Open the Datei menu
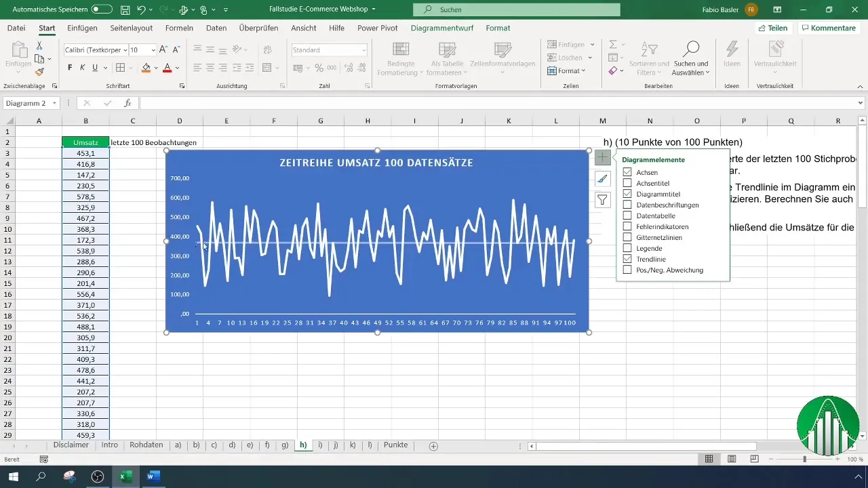 tap(16, 28)
